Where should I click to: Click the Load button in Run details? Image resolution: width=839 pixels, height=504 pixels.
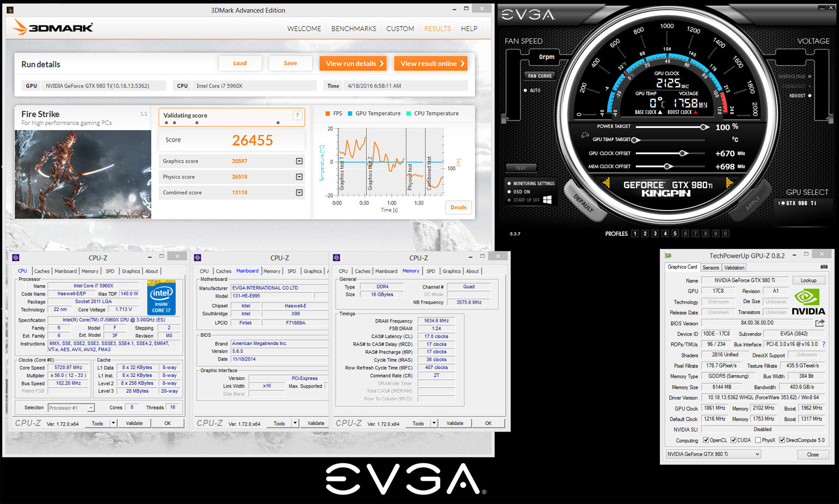click(x=240, y=63)
